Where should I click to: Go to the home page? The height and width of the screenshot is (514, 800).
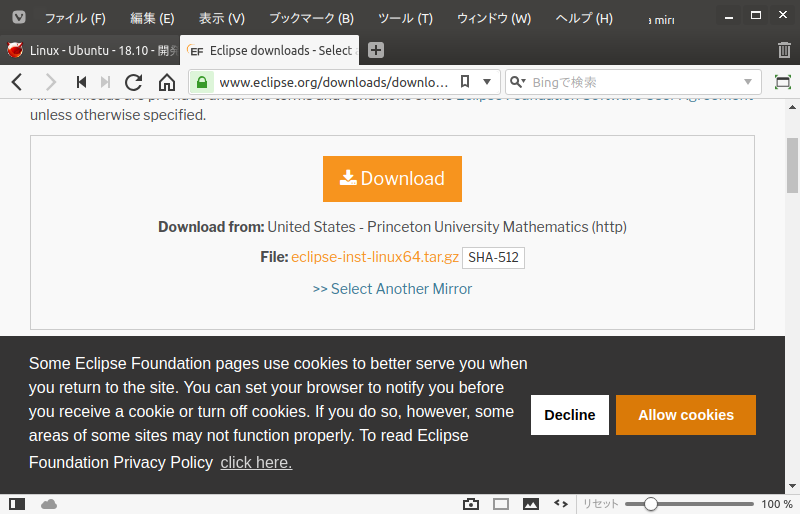[167, 82]
